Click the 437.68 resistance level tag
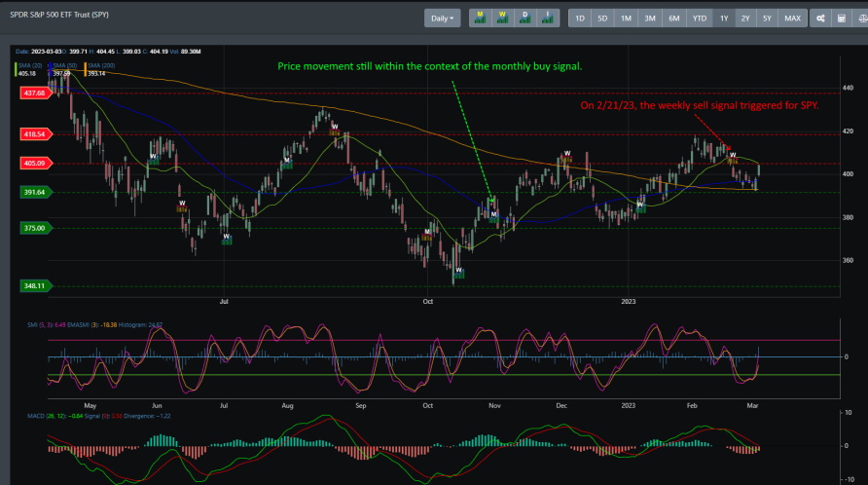This screenshot has width=868, height=485. pos(35,93)
